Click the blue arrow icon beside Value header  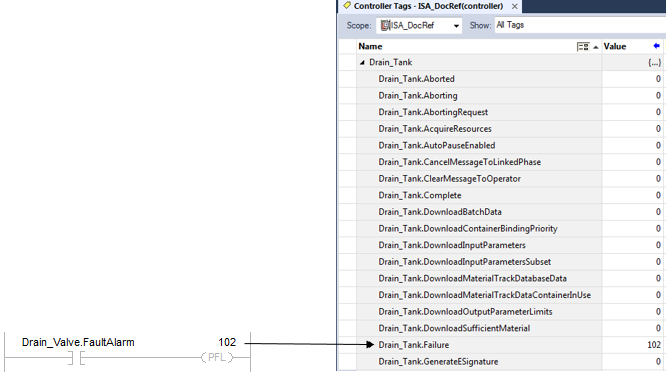point(657,46)
